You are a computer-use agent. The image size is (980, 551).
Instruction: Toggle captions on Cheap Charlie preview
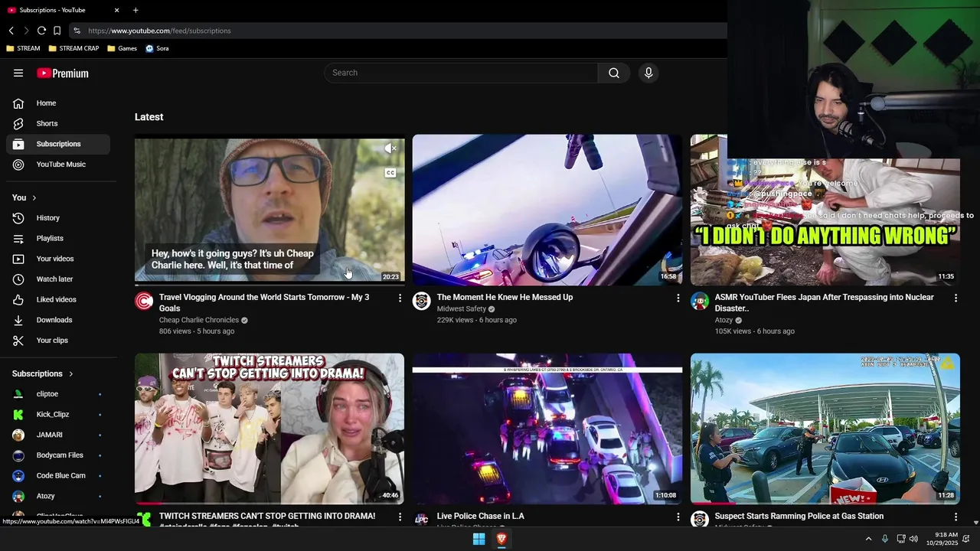390,173
